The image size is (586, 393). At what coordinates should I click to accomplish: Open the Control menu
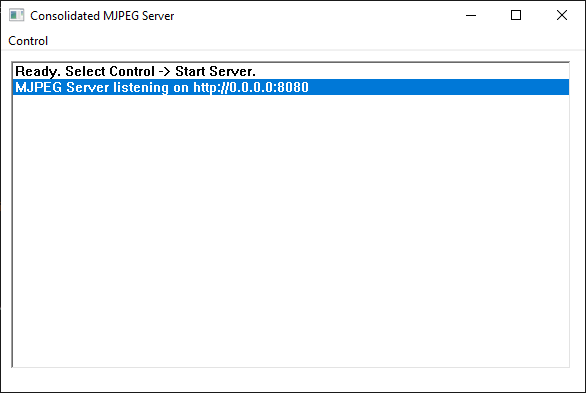tap(28, 41)
